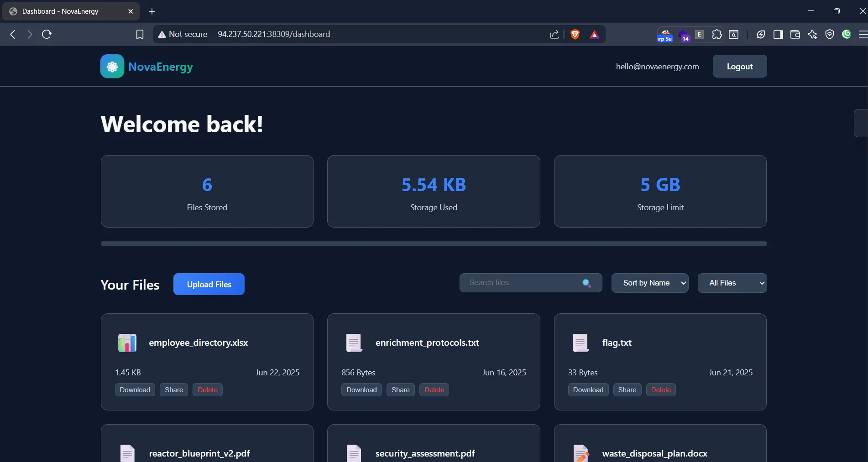The image size is (868, 462).
Task: Click the Logout button
Action: tap(740, 67)
